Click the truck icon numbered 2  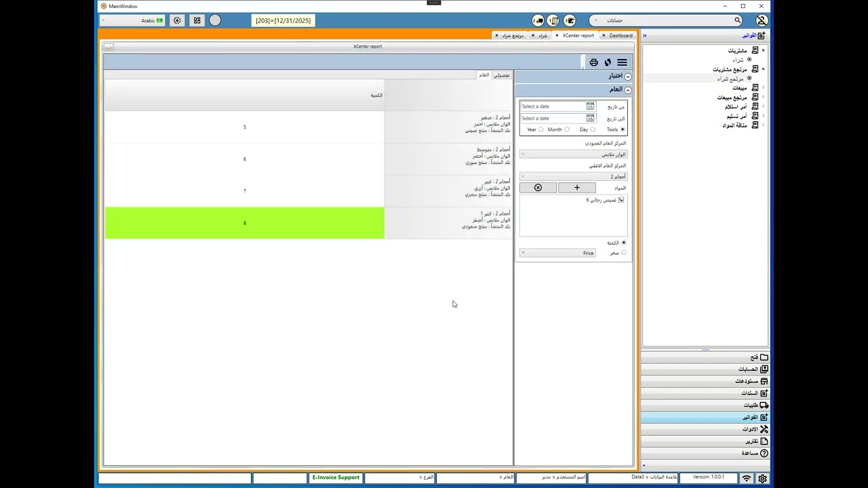pyautogui.click(x=538, y=20)
